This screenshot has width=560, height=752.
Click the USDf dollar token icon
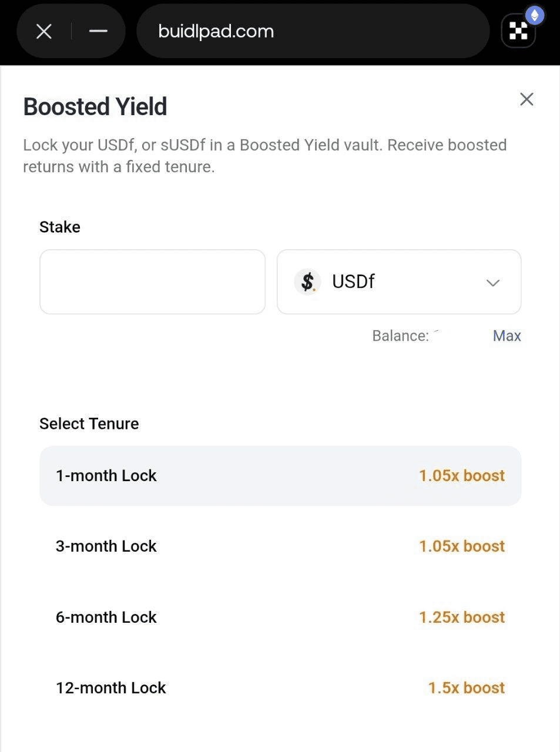pos(307,282)
